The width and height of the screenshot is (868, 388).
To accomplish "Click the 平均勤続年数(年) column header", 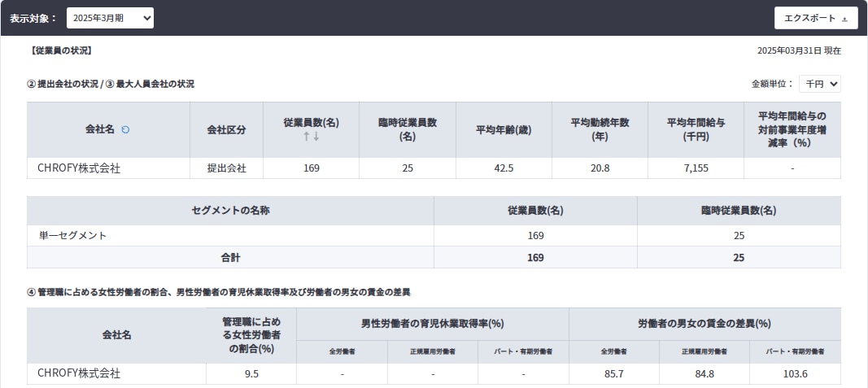I will [x=600, y=129].
